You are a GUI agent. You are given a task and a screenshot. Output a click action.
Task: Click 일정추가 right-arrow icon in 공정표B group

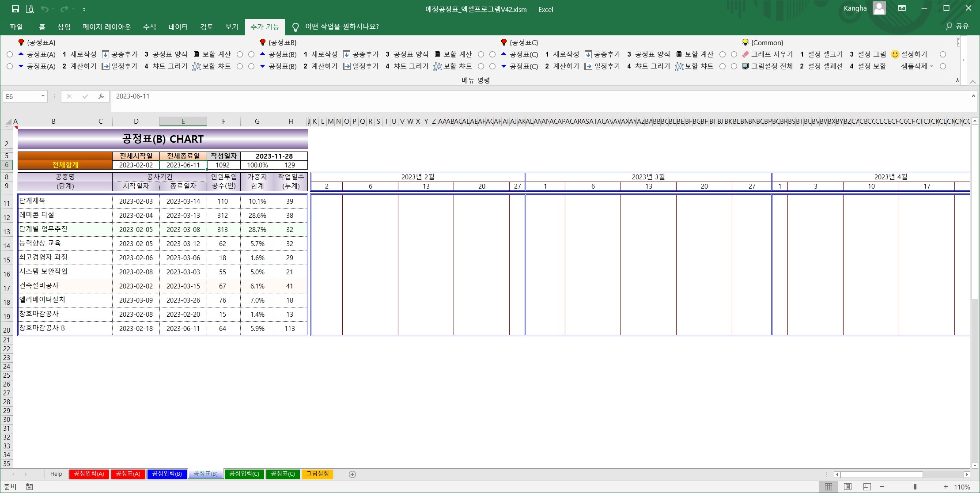tap(347, 66)
